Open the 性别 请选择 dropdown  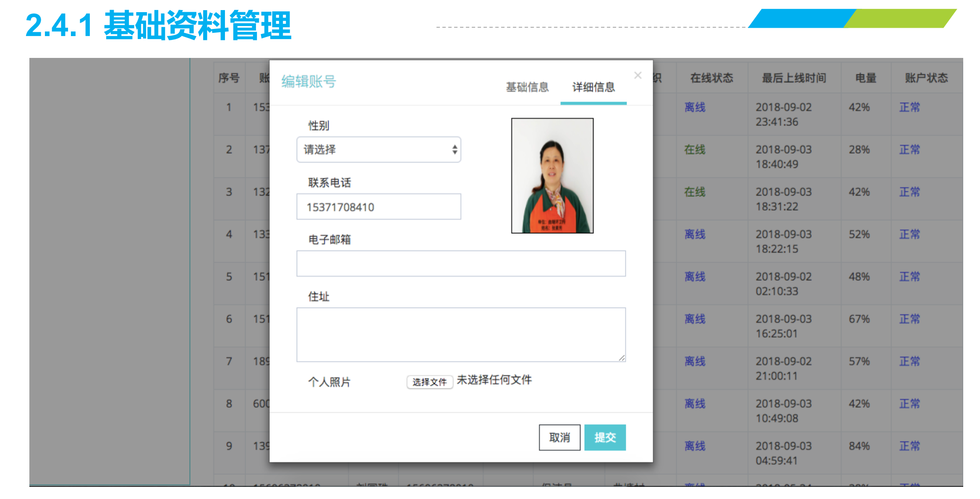click(379, 150)
